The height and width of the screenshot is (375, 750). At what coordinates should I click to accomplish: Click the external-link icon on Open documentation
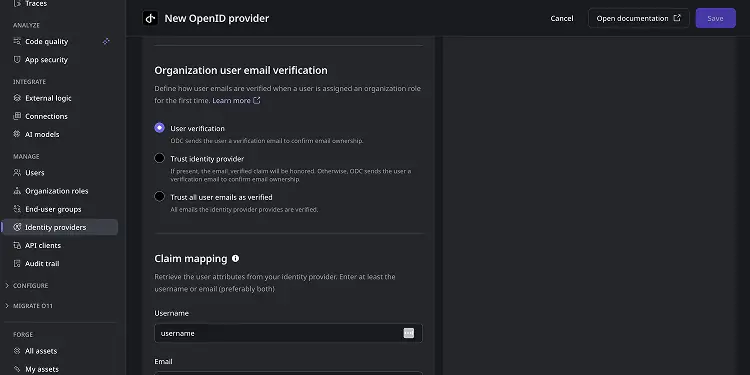pos(677,18)
